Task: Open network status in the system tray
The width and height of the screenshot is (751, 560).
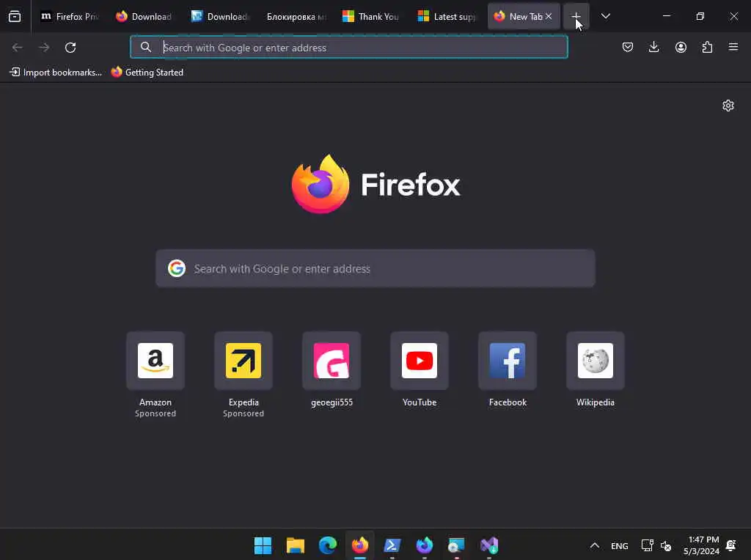Action: pos(647,545)
